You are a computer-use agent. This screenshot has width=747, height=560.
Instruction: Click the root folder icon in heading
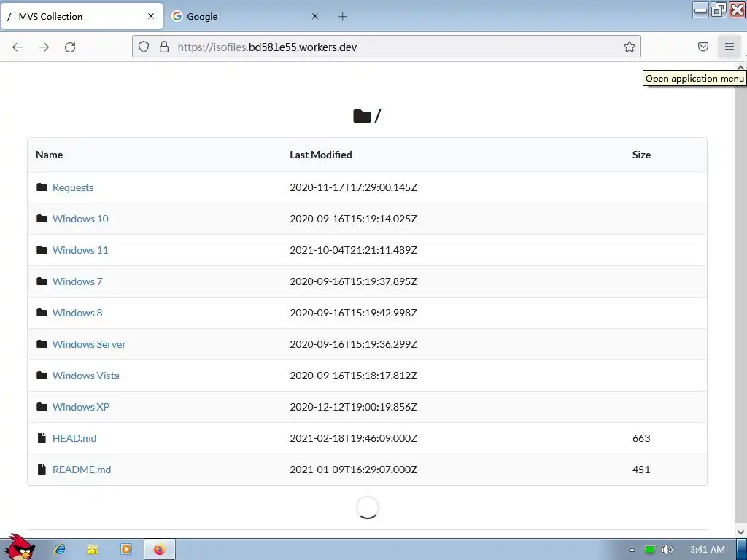362,116
